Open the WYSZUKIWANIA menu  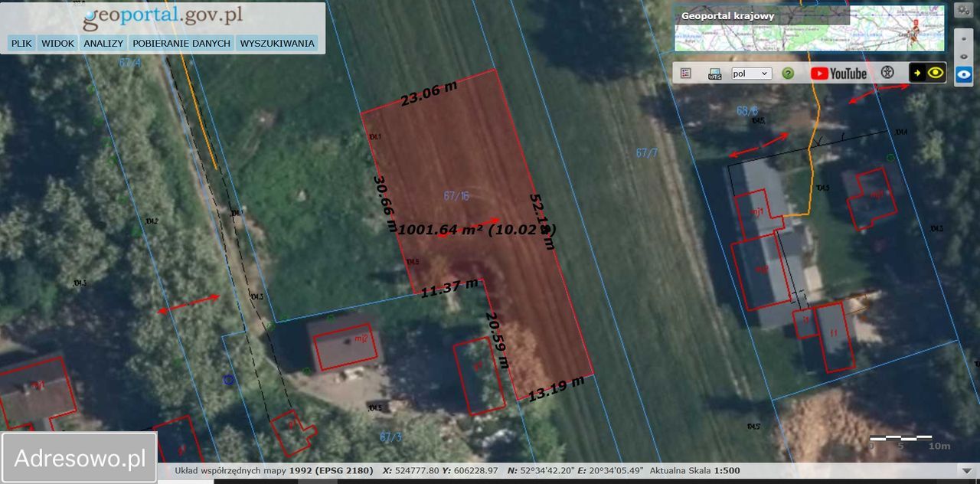277,44
